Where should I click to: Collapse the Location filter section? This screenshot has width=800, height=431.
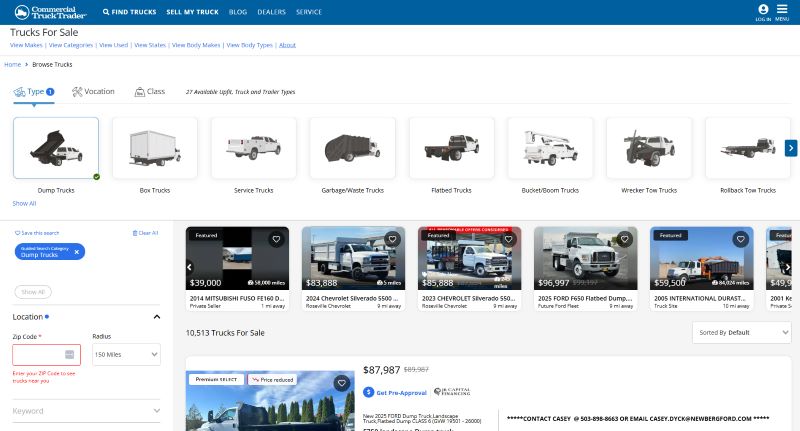(x=157, y=317)
